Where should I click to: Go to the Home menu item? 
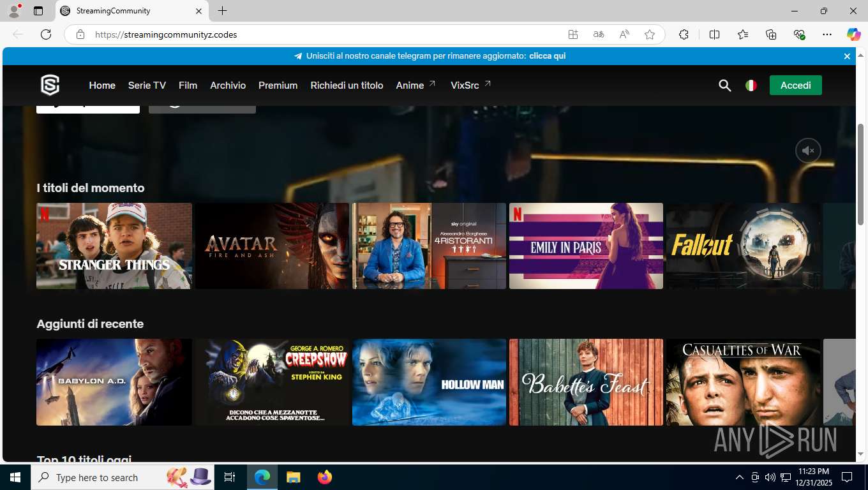click(102, 85)
